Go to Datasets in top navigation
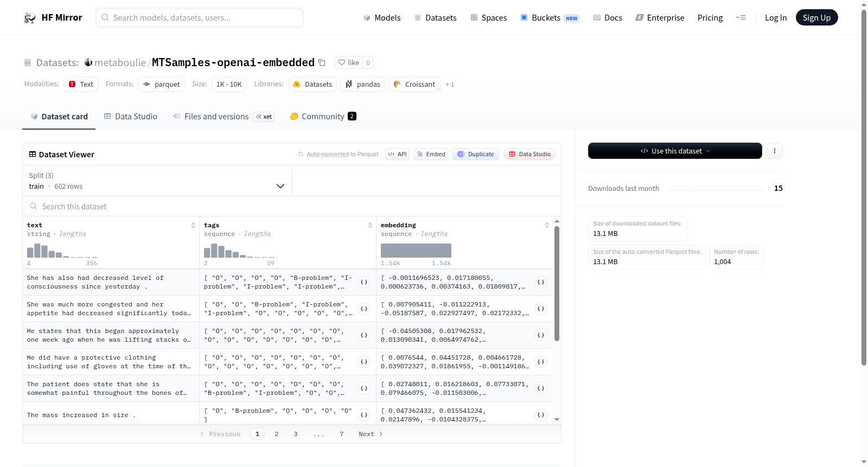 (436, 17)
